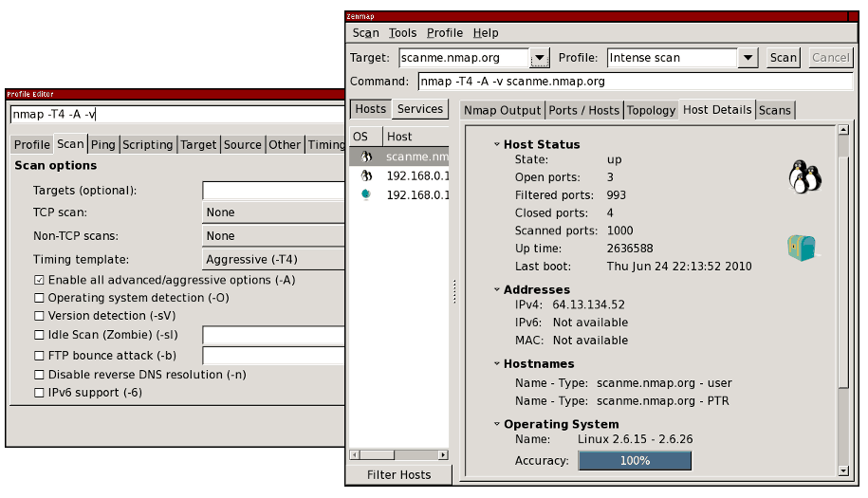Open the Tools menu
This screenshot has height=498, width=868.
pyautogui.click(x=402, y=33)
